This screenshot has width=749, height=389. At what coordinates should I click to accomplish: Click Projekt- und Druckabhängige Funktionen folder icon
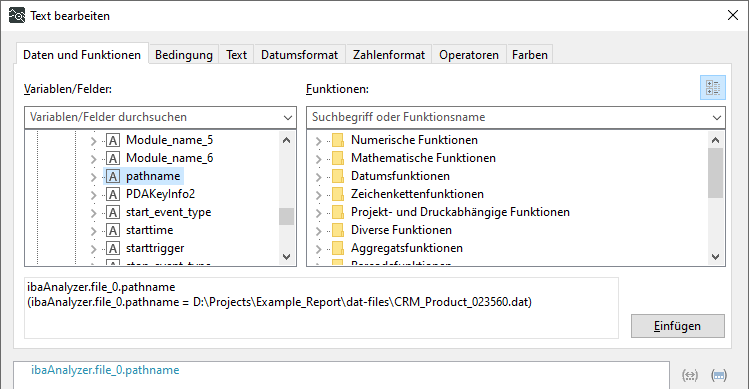[x=338, y=212]
